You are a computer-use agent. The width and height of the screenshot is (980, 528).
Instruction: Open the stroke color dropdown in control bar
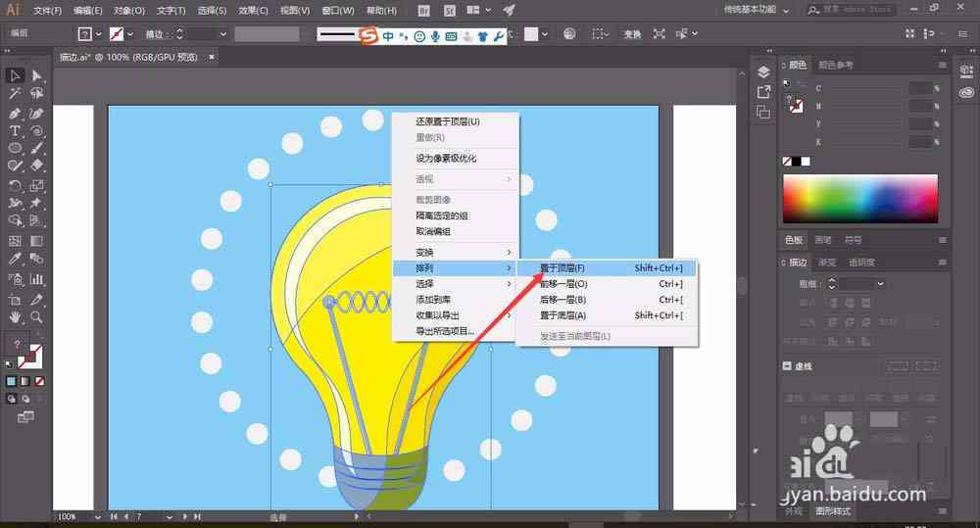130,33
